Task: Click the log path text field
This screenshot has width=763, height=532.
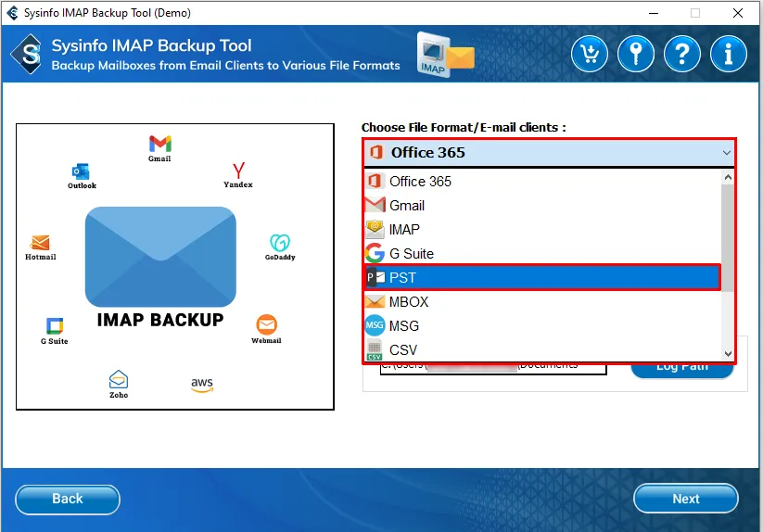Action: point(493,369)
